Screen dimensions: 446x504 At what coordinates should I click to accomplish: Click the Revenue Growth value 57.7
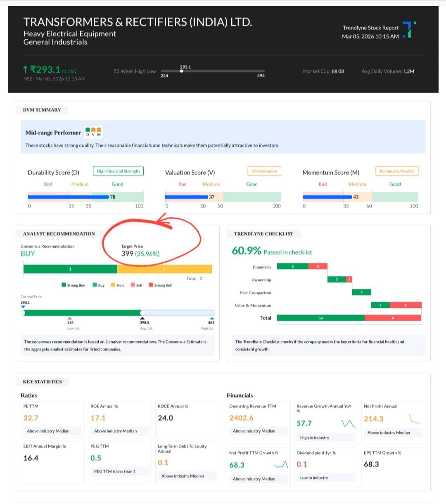point(304,423)
